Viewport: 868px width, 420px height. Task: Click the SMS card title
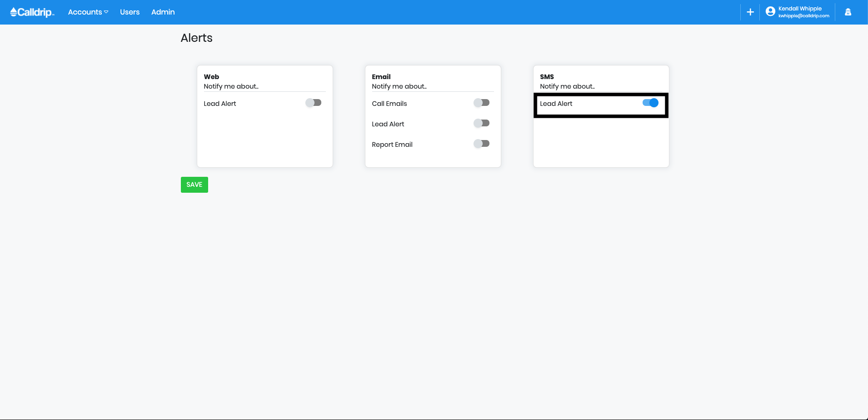click(547, 77)
